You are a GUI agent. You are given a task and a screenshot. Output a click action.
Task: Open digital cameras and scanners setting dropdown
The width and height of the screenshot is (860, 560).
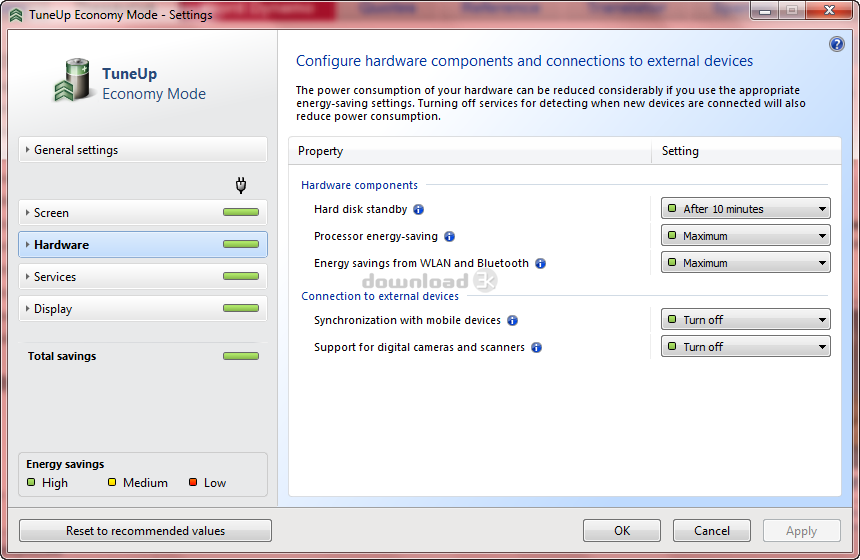(x=745, y=347)
